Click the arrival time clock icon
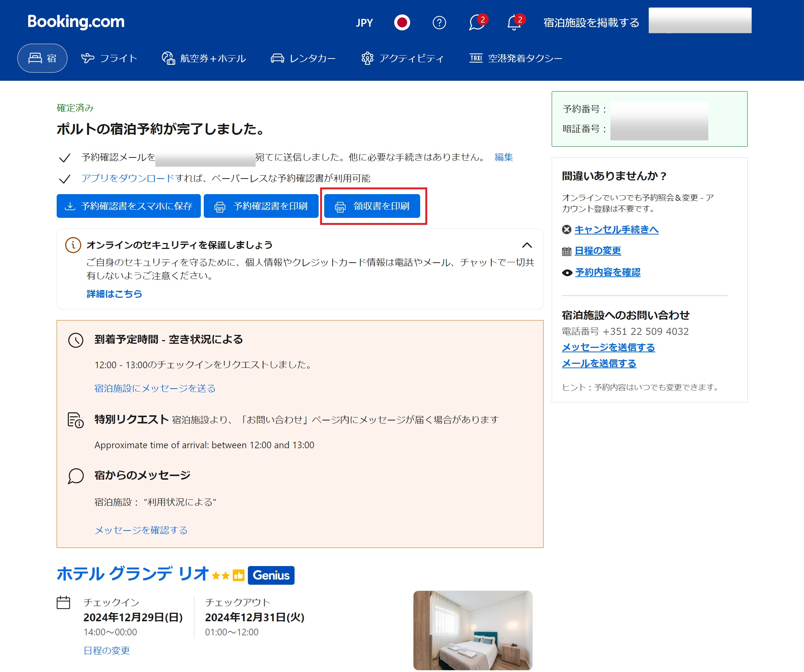Viewport: 804px width, 672px height. coord(76,340)
